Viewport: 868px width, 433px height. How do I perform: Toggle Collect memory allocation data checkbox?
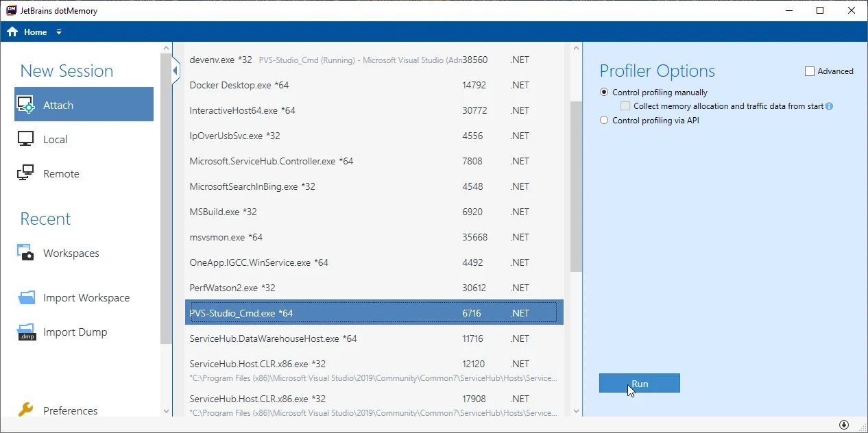625,106
